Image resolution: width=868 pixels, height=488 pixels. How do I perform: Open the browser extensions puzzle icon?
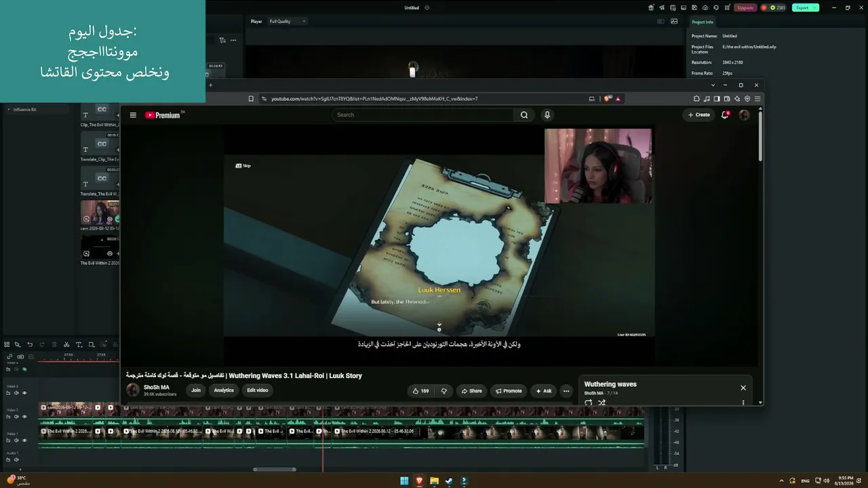(696, 99)
